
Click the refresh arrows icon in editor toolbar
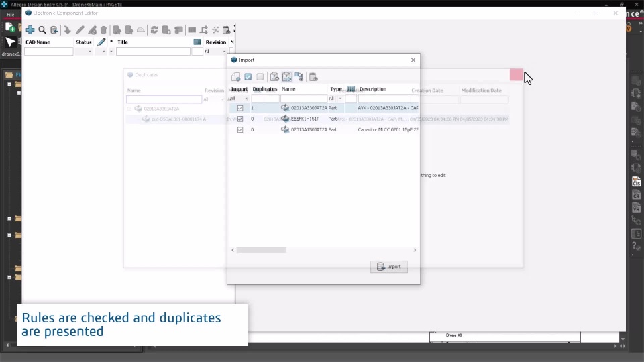click(x=154, y=29)
